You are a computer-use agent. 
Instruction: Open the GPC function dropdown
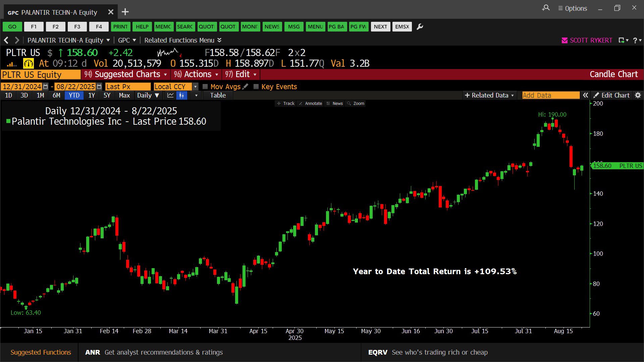[x=127, y=40]
